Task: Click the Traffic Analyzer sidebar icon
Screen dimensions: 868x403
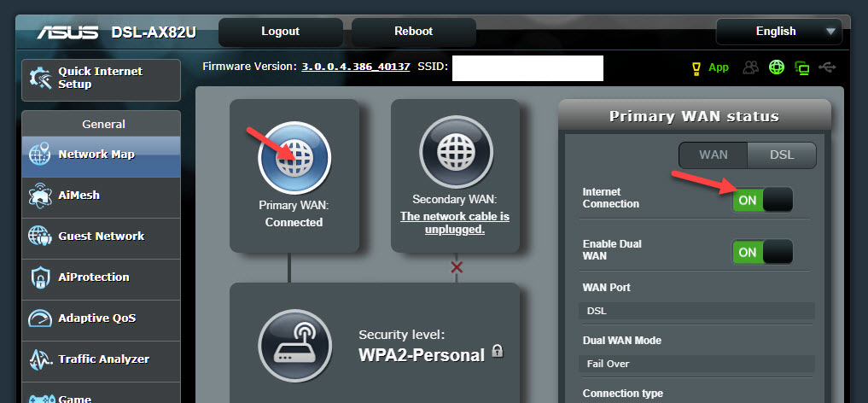Action: coord(40,359)
